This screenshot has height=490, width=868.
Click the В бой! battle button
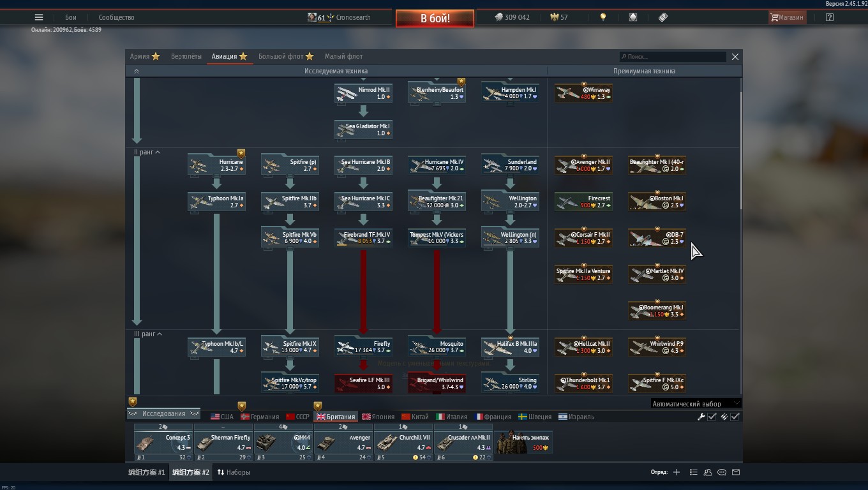435,18
